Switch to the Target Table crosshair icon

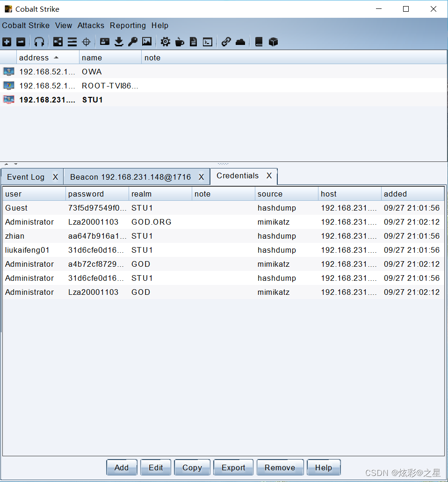coord(87,42)
